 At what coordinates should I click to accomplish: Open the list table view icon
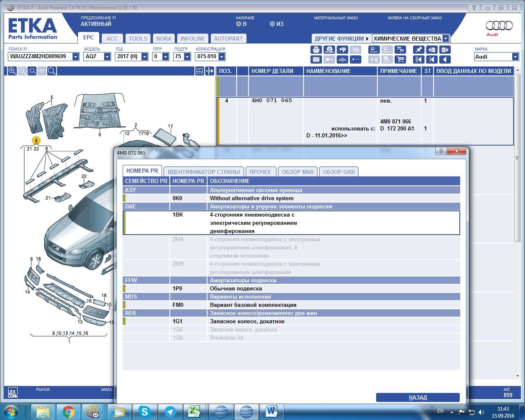pos(316,59)
